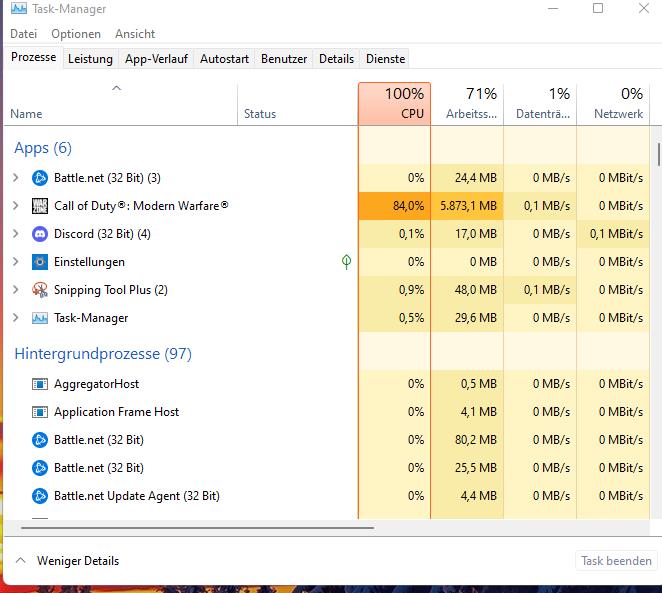662x593 pixels.
Task: Sort by the 0% Netzwerk column header
Action: point(613,104)
